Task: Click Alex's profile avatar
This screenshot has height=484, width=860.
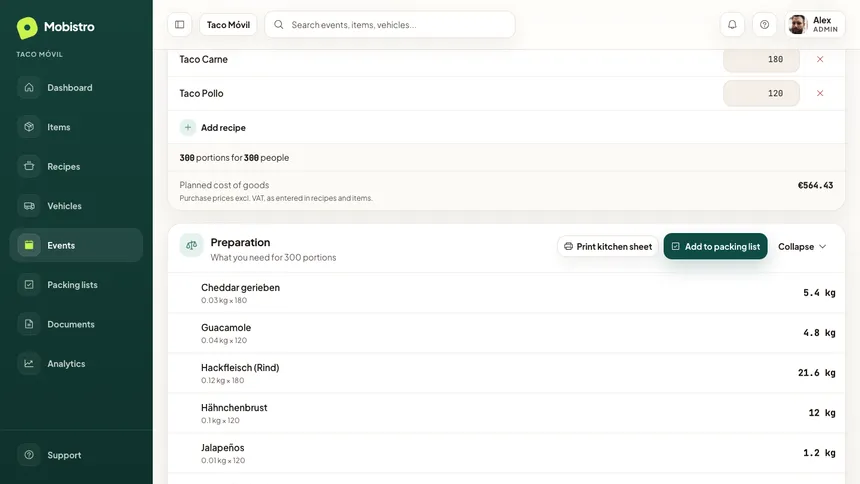Action: coord(798,25)
